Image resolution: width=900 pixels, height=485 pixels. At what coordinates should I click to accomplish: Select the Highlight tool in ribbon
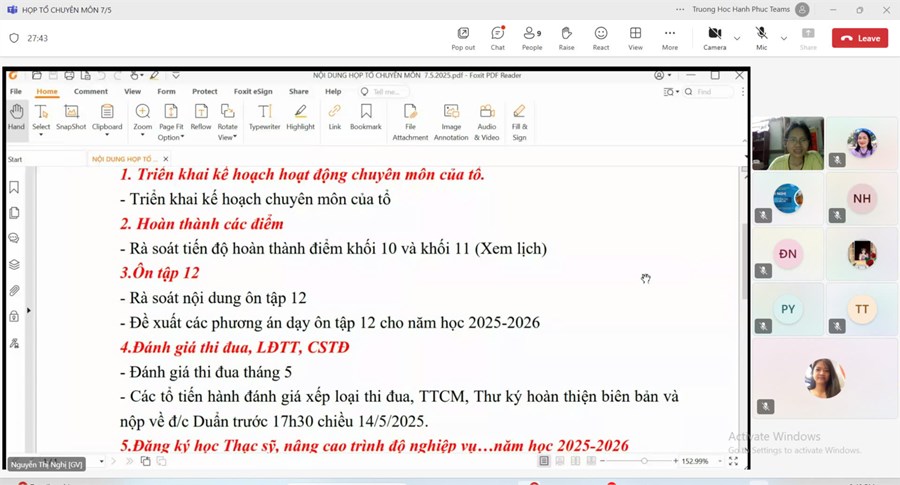300,117
